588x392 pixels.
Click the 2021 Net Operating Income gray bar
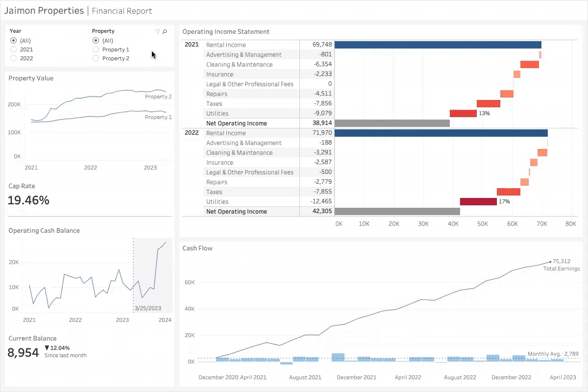(x=392, y=123)
